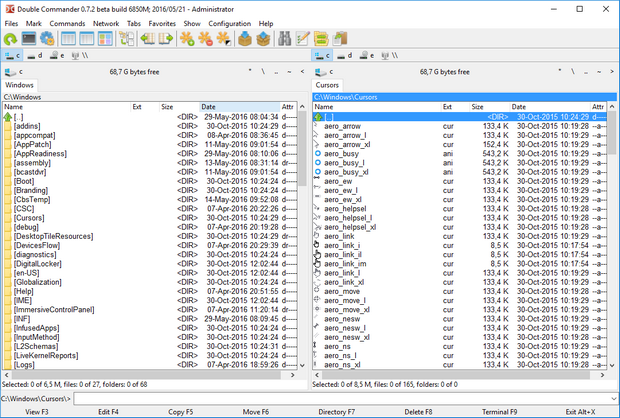Open network \\ in right drive bar
Screen dimensions: 620x418
point(390,56)
